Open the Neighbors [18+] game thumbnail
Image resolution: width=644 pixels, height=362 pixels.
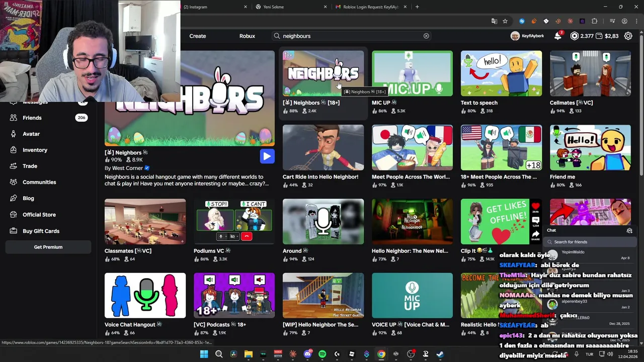(323, 73)
